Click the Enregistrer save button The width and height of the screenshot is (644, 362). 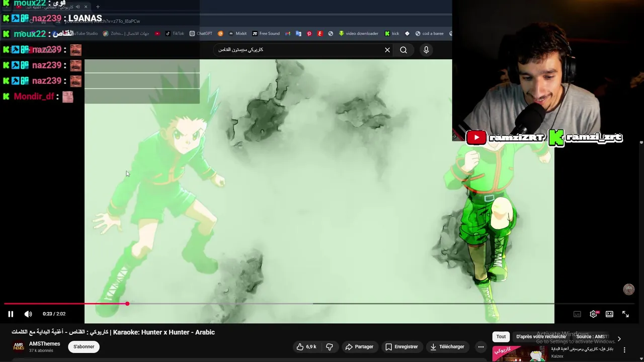[401, 346]
